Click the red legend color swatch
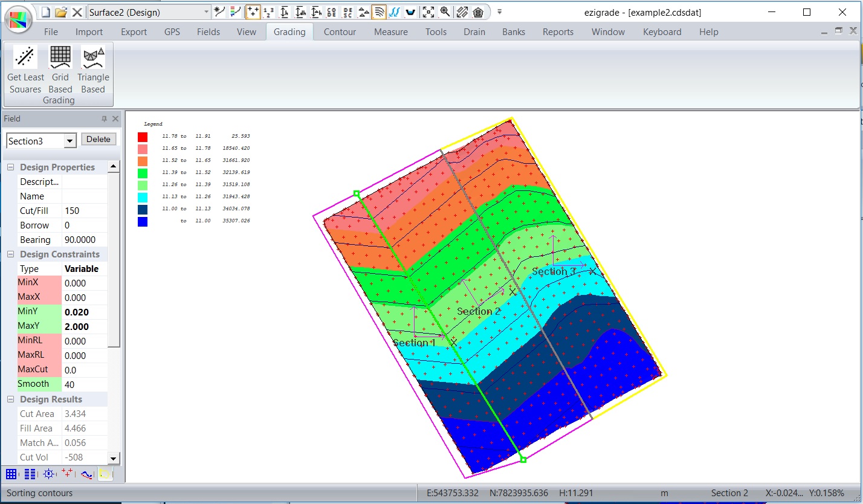The height and width of the screenshot is (504, 863). click(x=143, y=137)
